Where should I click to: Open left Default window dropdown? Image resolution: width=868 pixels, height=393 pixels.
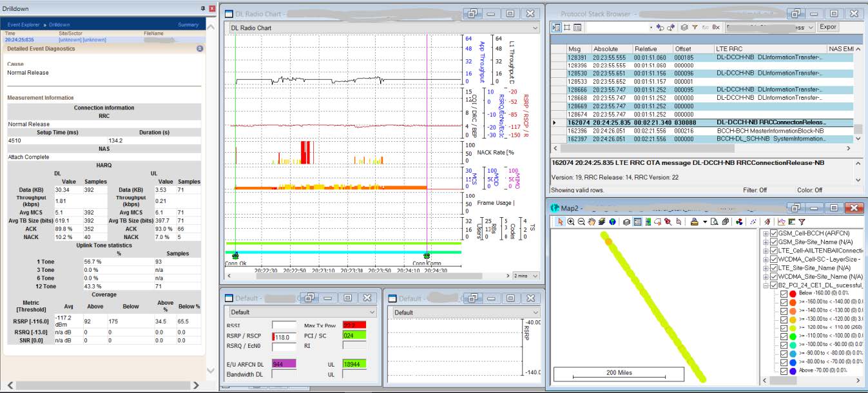coord(372,312)
